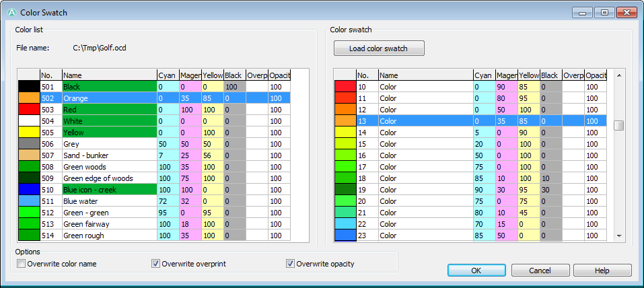The height and width of the screenshot is (288, 644).
Task: Click the OCAD app icon in title bar
Action: click(x=12, y=12)
